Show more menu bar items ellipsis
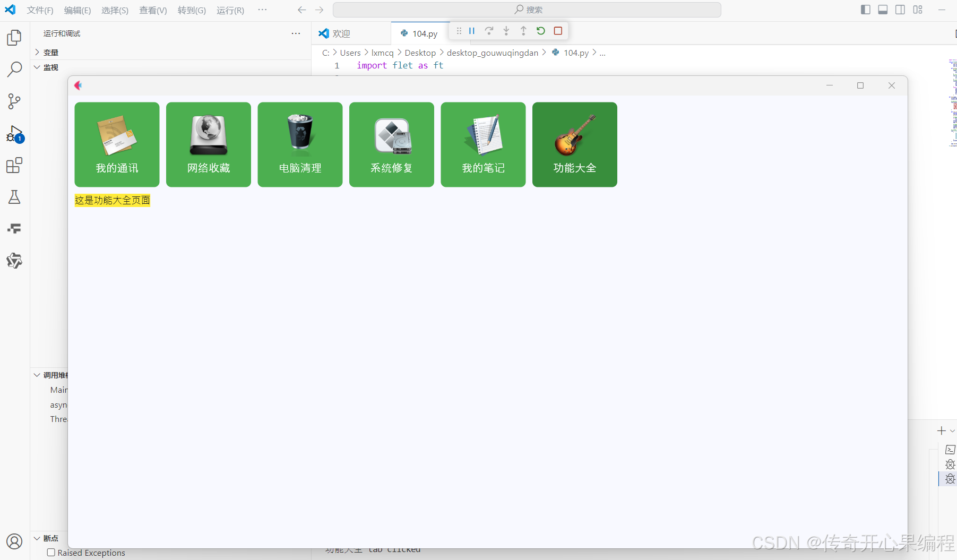Image resolution: width=957 pixels, height=560 pixels. [262, 10]
